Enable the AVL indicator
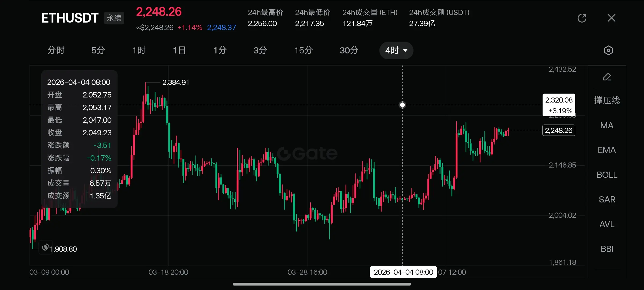The image size is (644, 290). click(607, 224)
